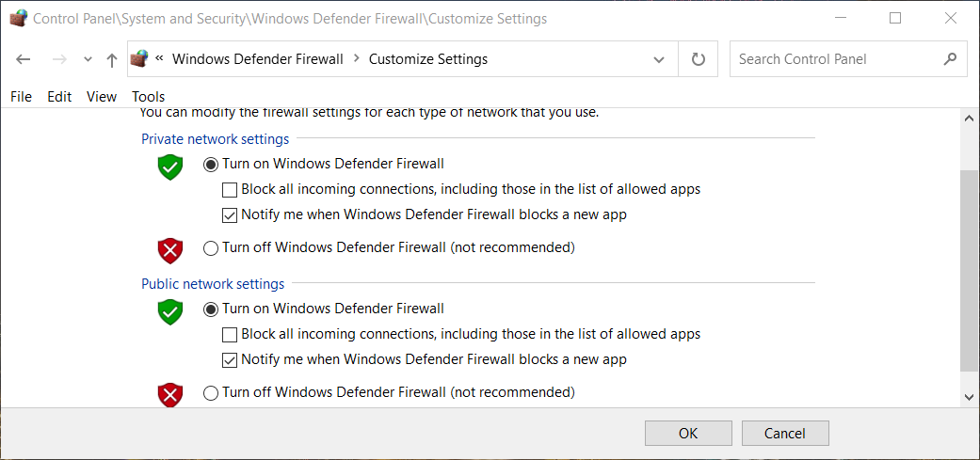Click the firewall icon in address bar

(x=138, y=58)
